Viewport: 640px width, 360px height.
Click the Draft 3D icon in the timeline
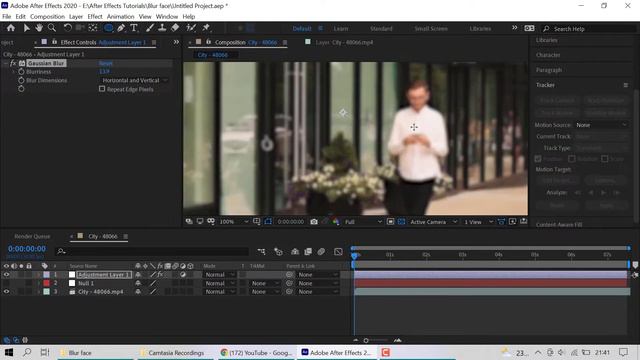click(278, 252)
